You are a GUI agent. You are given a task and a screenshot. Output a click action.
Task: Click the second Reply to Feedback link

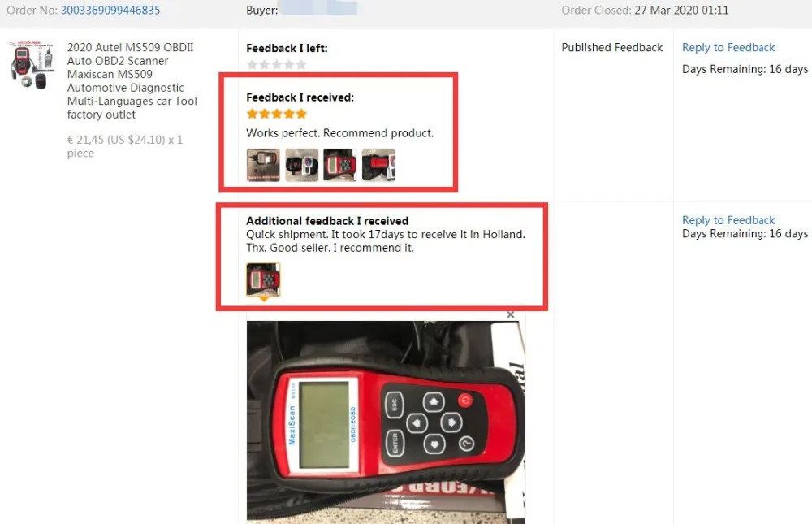pyautogui.click(x=728, y=220)
